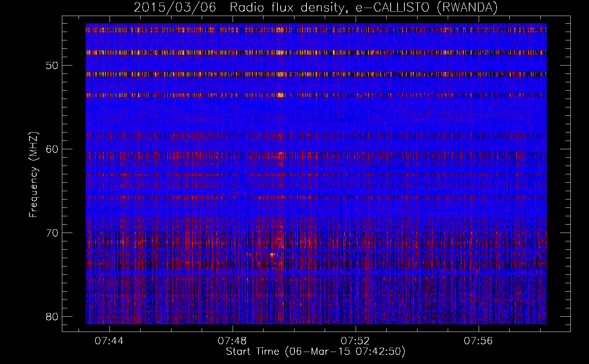Click the 07:48 time tick label
Viewport: 589px width, 364px height.
click(x=232, y=341)
